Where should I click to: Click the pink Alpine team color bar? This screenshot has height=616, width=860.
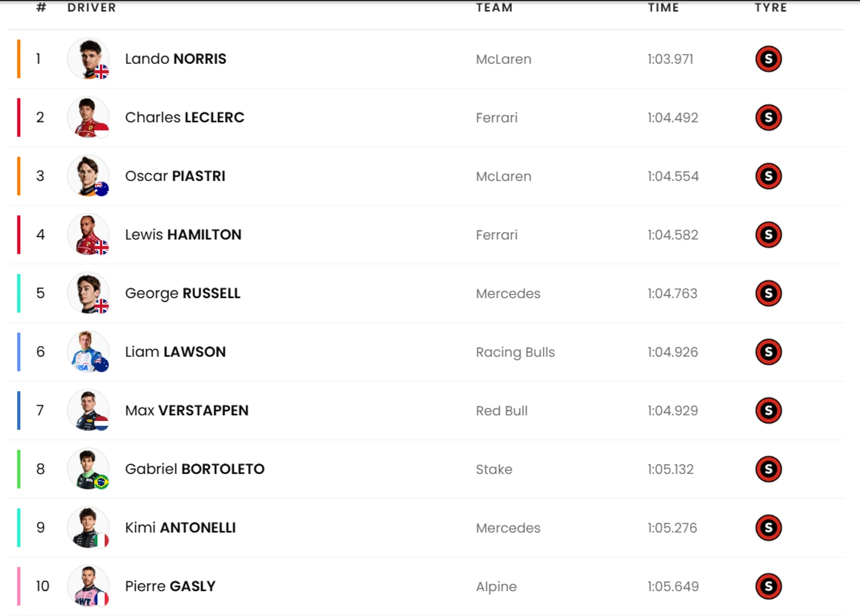(x=19, y=586)
